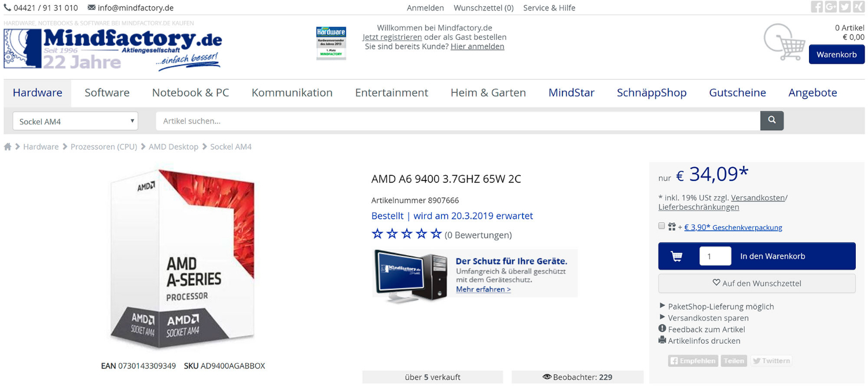Select the Notebook & PC menu
This screenshot has width=868, height=387.
point(190,93)
